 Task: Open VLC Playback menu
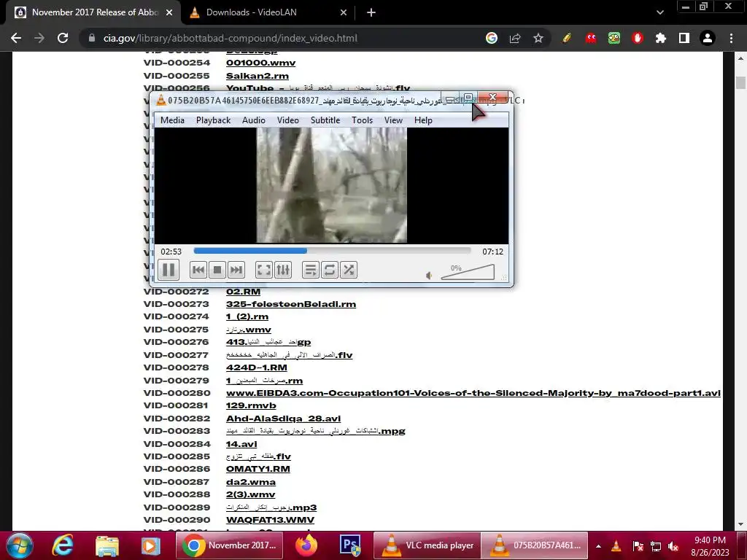coord(213,120)
